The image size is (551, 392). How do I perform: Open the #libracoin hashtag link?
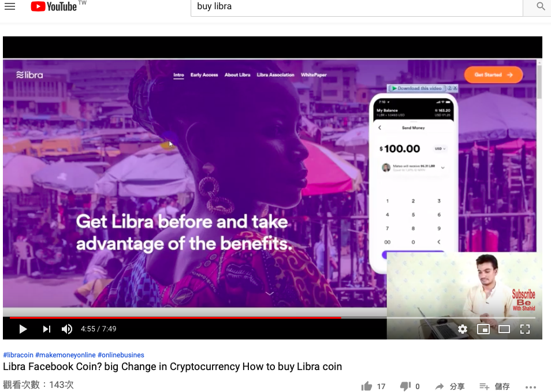click(x=18, y=355)
